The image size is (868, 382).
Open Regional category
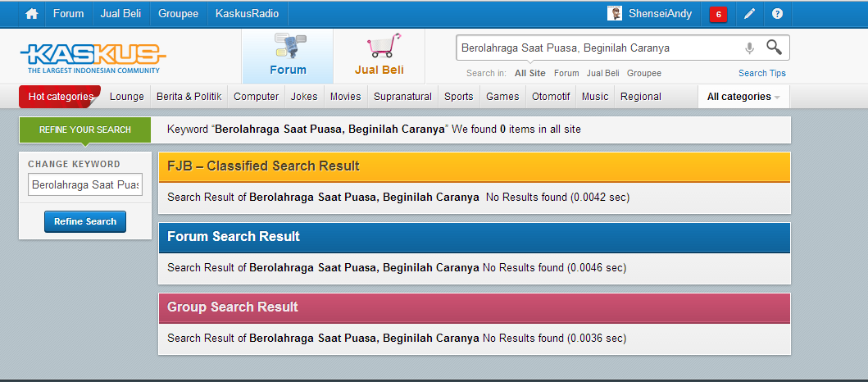coord(640,97)
